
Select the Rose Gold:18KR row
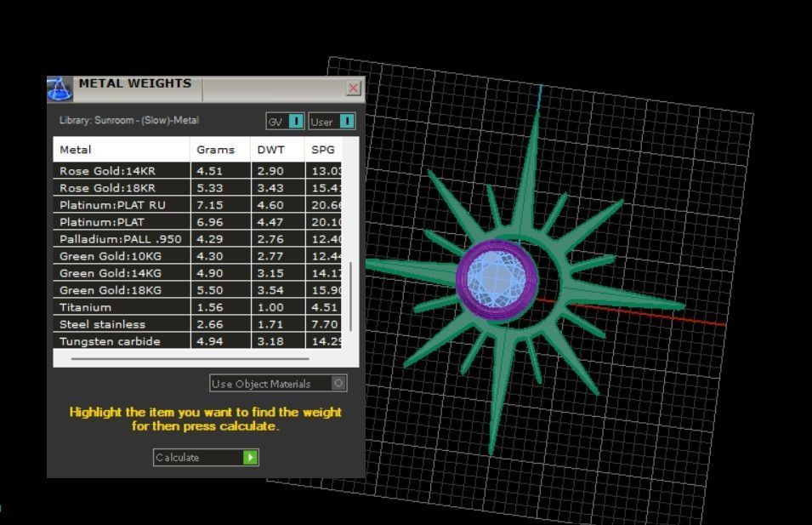[197, 187]
